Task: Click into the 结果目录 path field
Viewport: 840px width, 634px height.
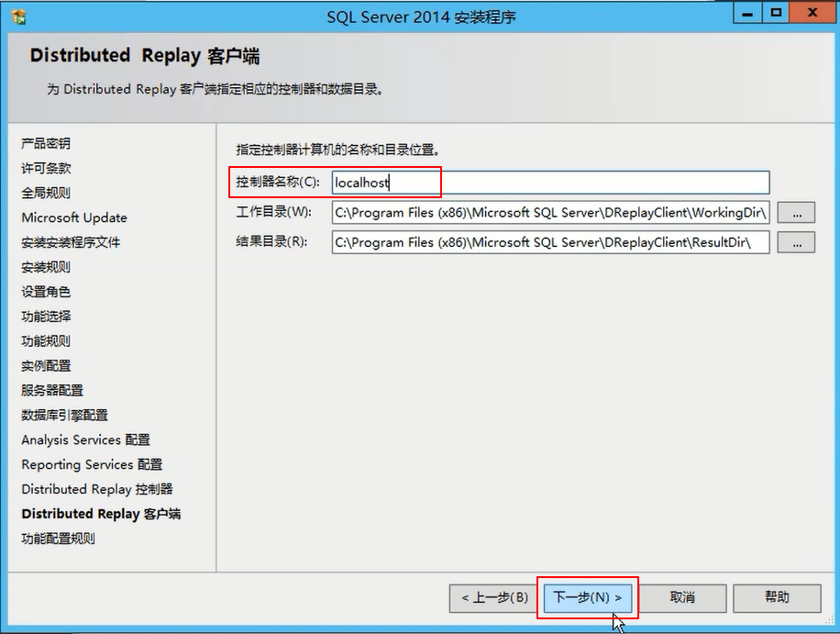Action: 551,242
